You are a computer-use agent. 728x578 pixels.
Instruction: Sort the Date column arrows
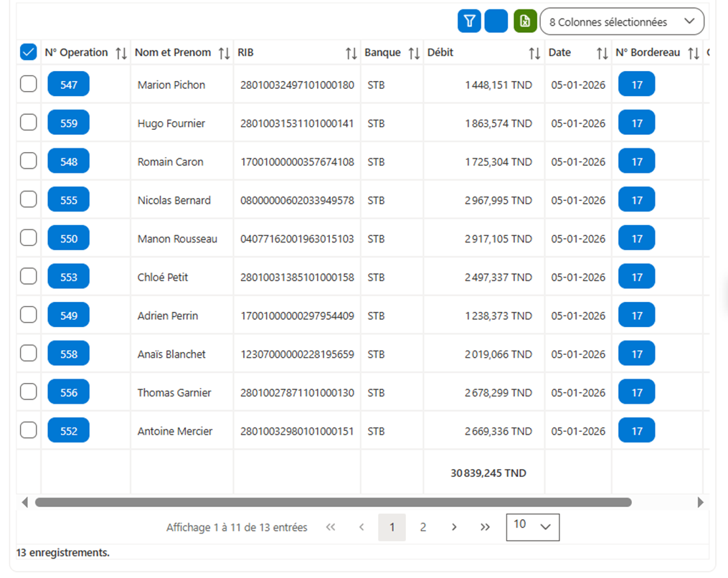[x=602, y=53]
